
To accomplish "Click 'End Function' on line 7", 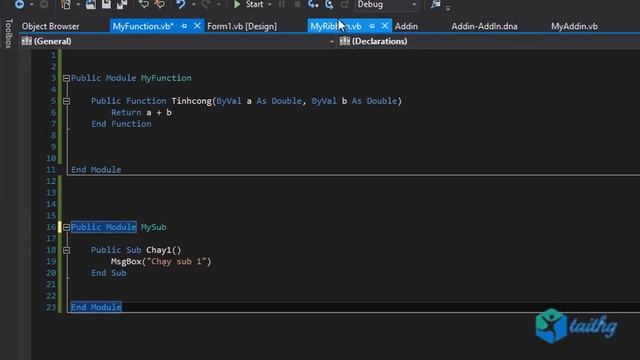I will coord(121,124).
